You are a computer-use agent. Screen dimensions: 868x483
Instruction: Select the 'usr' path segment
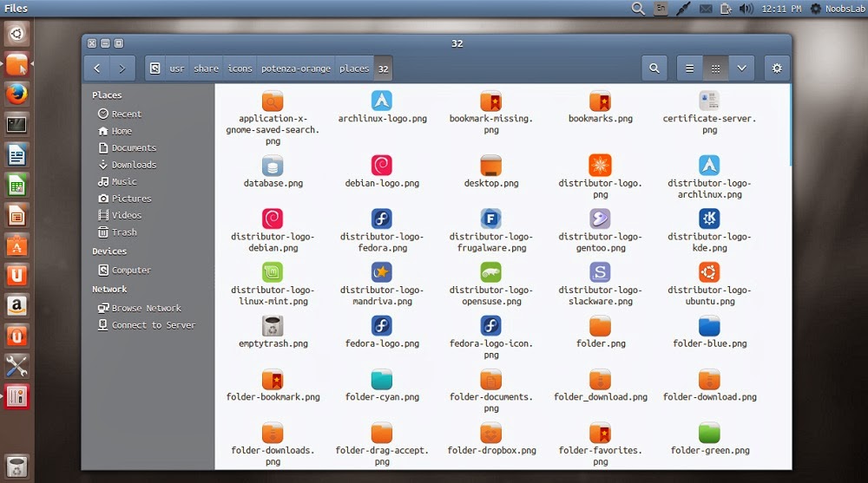(x=176, y=69)
